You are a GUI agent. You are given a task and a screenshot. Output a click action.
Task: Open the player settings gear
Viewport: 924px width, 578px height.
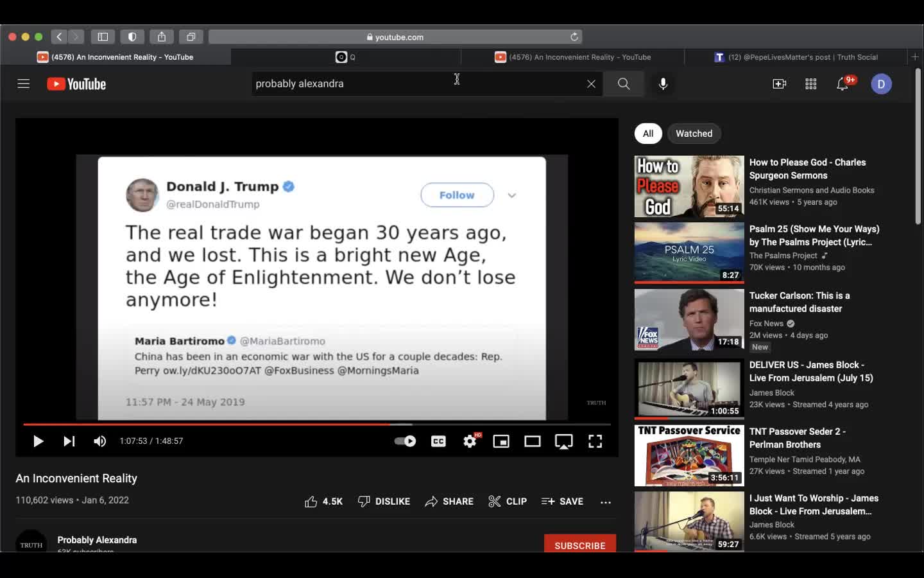coord(470,441)
